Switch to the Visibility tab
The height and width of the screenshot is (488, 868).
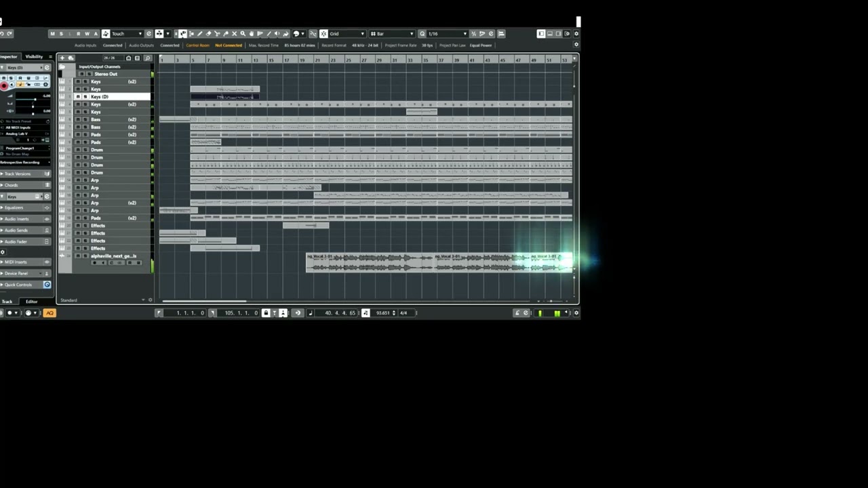[34, 56]
